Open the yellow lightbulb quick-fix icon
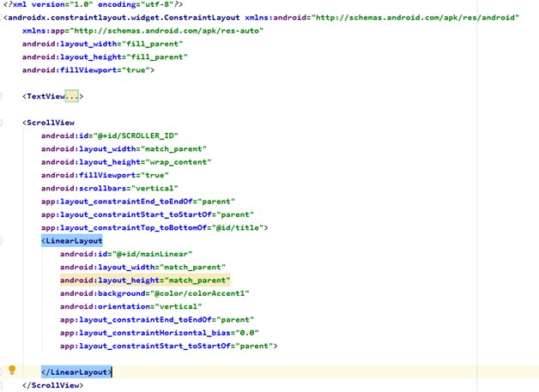Screen dimensions: 539x392 coord(12,370)
